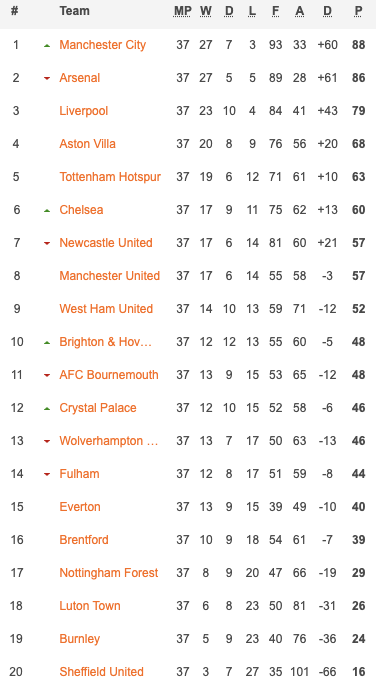Viewport: 376px width, 688px height.
Task: Sort by the F goals-for header
Action: point(275,11)
